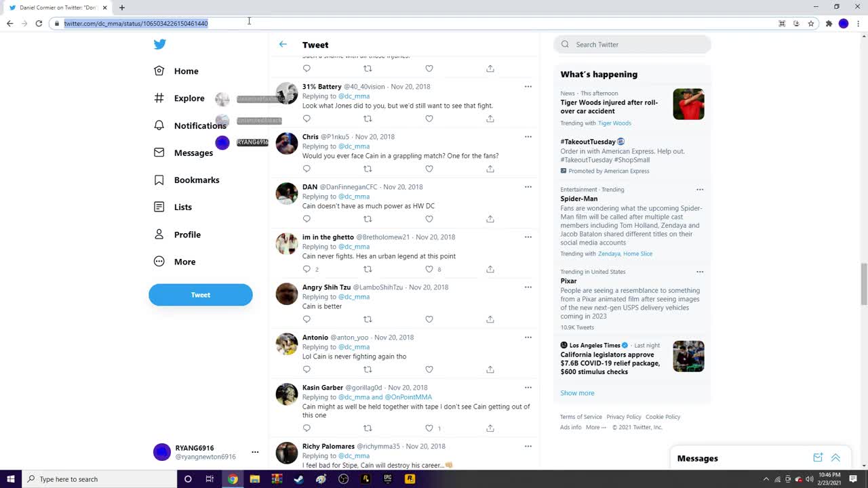
Task: Retweet Antonio's tweet
Action: [368, 369]
